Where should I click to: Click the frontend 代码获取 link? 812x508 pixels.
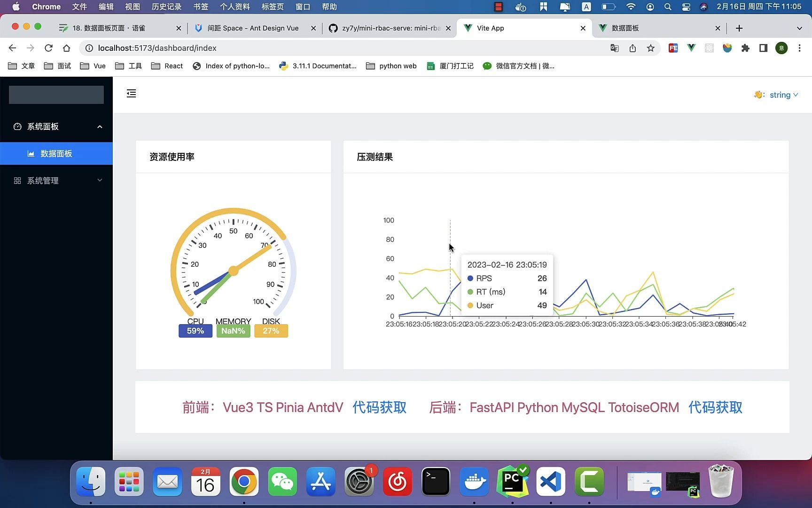click(379, 407)
